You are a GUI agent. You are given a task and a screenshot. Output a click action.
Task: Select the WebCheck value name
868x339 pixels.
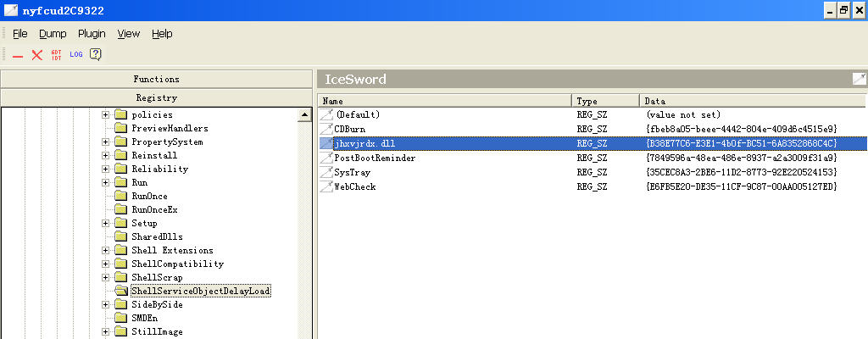[355, 186]
